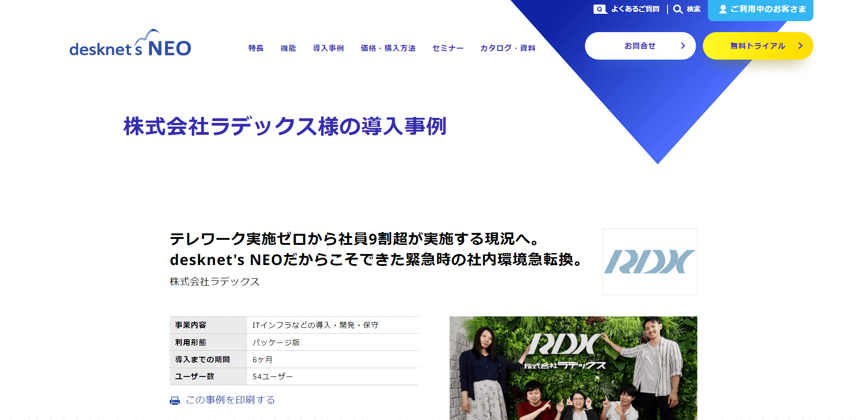Open the 導入事例 navigation item
Image resolution: width=868 pixels, height=420 pixels.
328,48
